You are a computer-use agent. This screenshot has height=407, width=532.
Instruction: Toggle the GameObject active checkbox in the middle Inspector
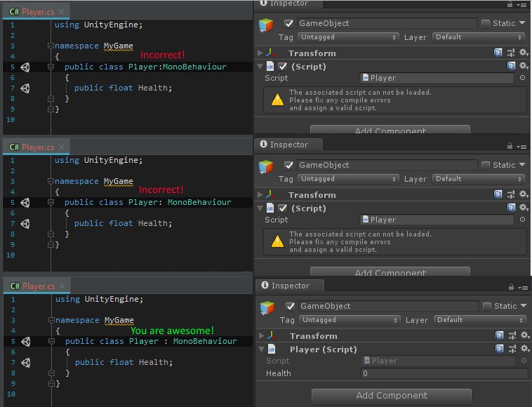(x=288, y=165)
